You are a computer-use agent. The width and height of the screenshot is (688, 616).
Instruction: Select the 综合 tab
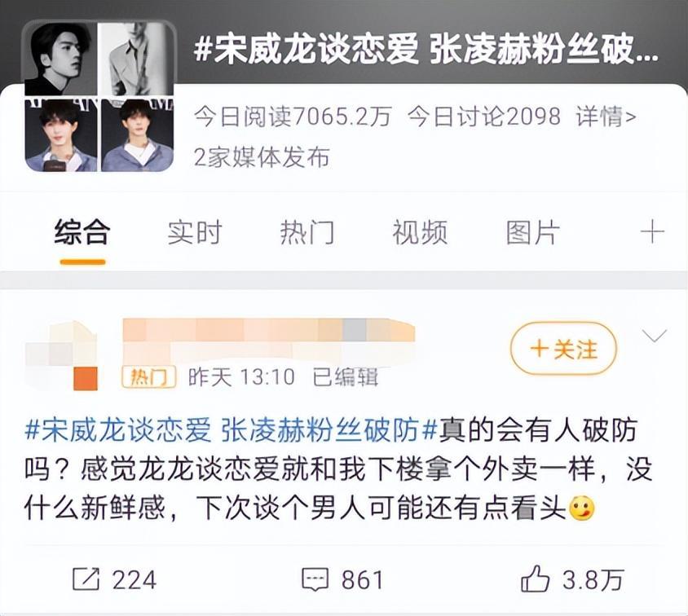(x=82, y=232)
